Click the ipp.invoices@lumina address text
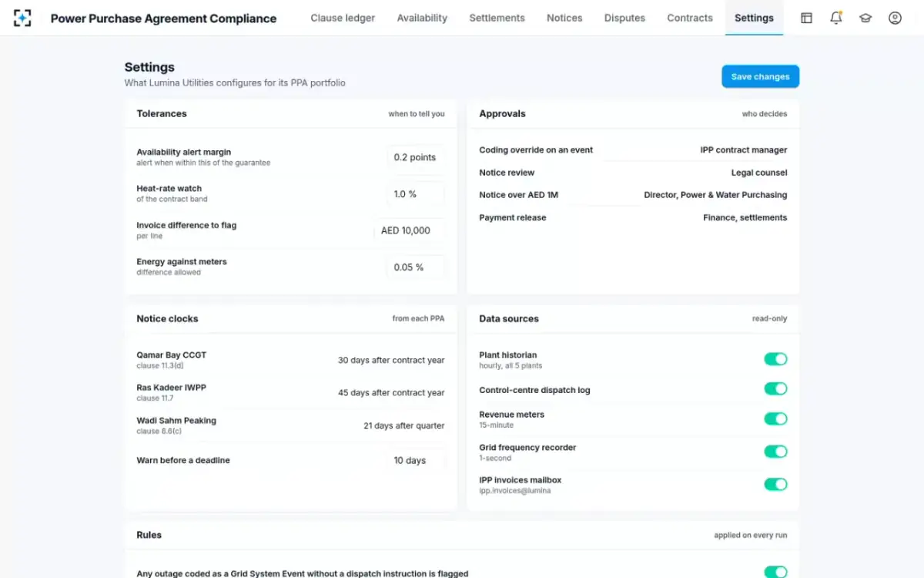This screenshot has height=578, width=924. point(515,491)
